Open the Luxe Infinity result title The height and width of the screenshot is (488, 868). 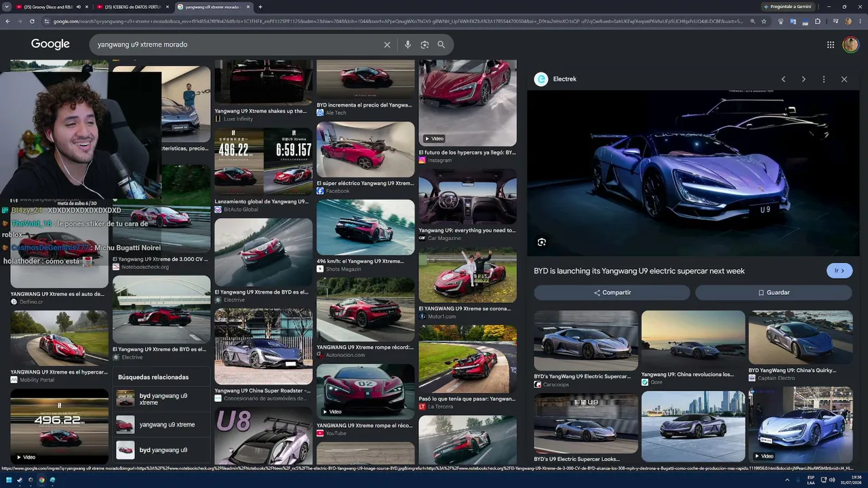pyautogui.click(x=260, y=111)
